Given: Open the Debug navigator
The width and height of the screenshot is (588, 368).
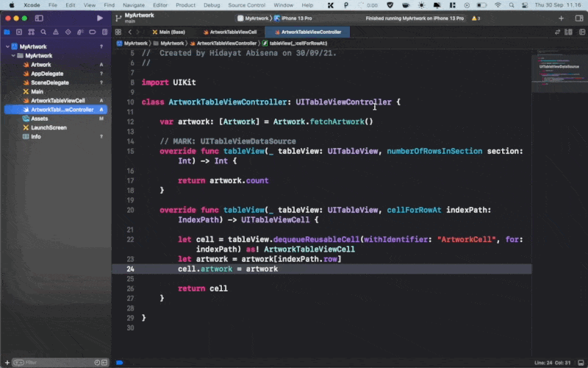Looking at the screenshot, I should (x=80, y=32).
